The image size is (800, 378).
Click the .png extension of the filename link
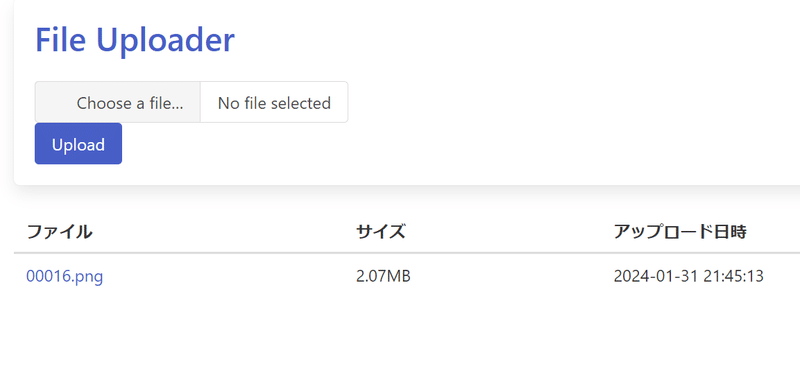click(x=87, y=278)
